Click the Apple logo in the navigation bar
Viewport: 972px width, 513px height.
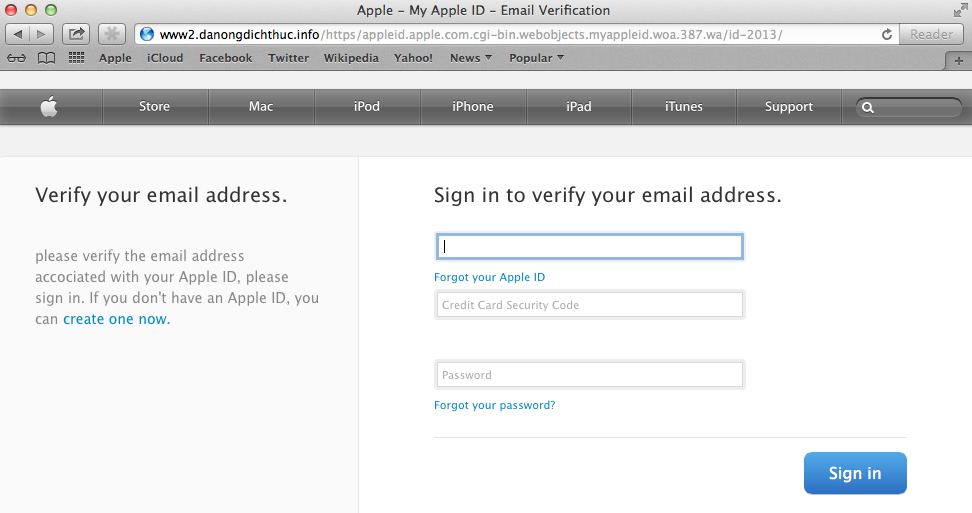(x=49, y=107)
